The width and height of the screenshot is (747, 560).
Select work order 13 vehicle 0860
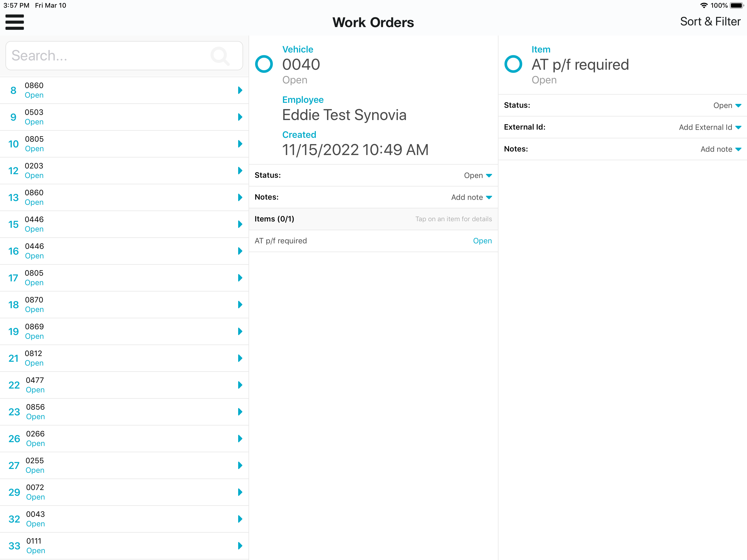pos(124,197)
